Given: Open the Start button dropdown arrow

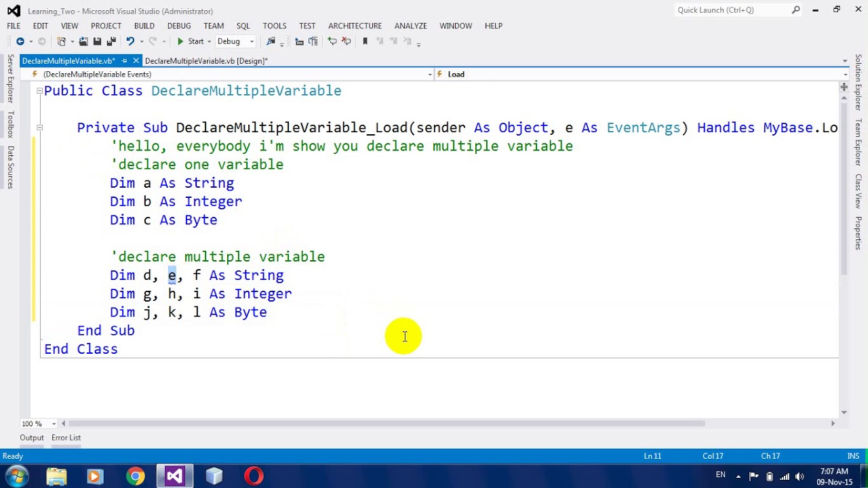Looking at the screenshot, I should click(209, 41).
